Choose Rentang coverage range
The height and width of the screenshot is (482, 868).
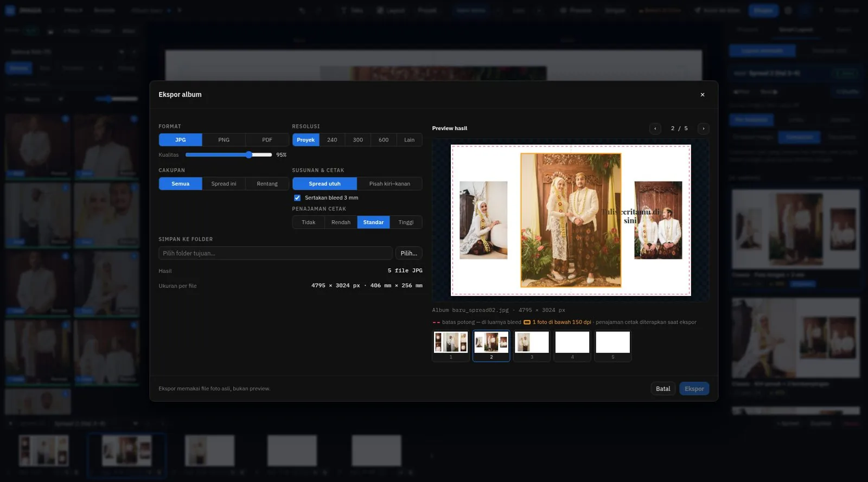pyautogui.click(x=267, y=184)
